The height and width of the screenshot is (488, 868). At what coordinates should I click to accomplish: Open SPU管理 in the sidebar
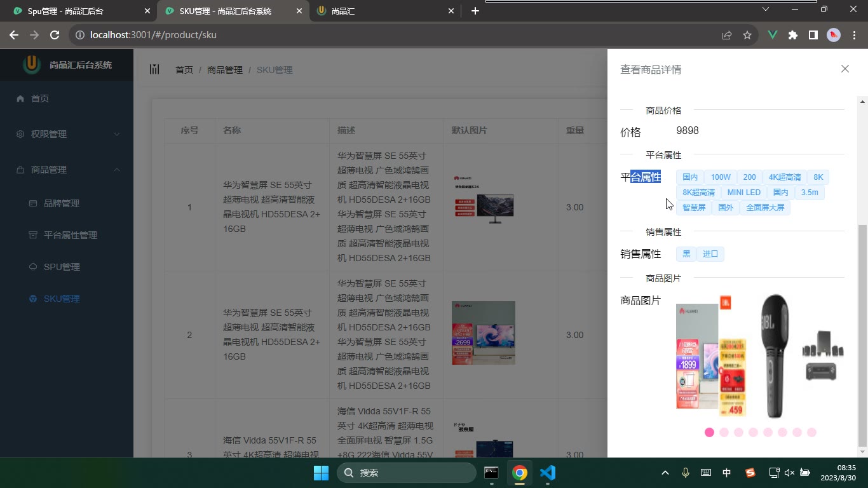[67, 267]
